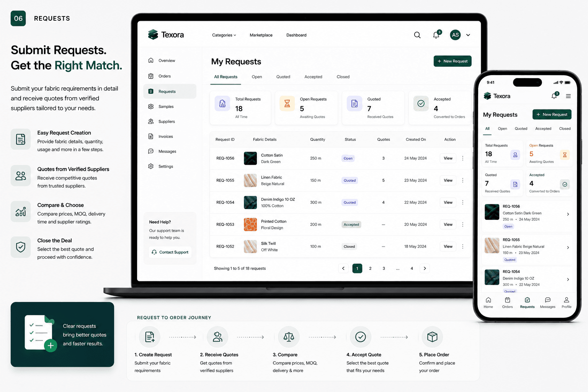This screenshot has height=392, width=588.
Task: Expand REQ-1054 card on the phone
Action: (x=568, y=279)
